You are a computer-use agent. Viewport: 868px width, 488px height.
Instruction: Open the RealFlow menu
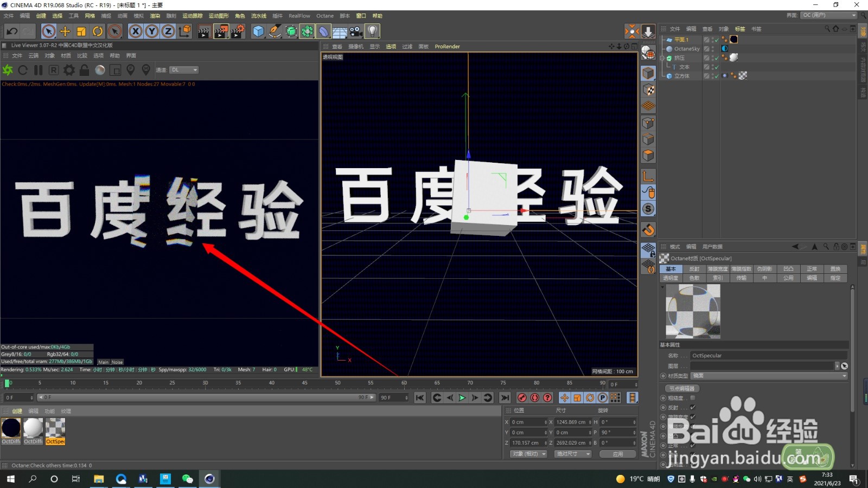tap(299, 16)
